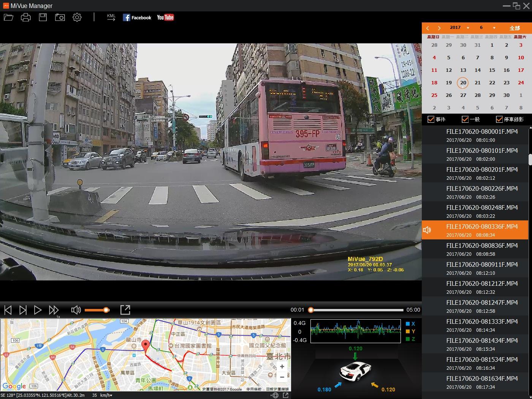Viewport: 532px width, 399px height.
Task: Click the speaker icon on the selected file
Action: tap(427, 230)
